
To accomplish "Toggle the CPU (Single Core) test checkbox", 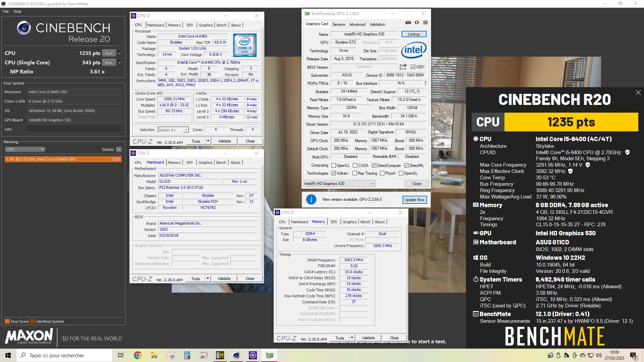I will [x=120, y=62].
